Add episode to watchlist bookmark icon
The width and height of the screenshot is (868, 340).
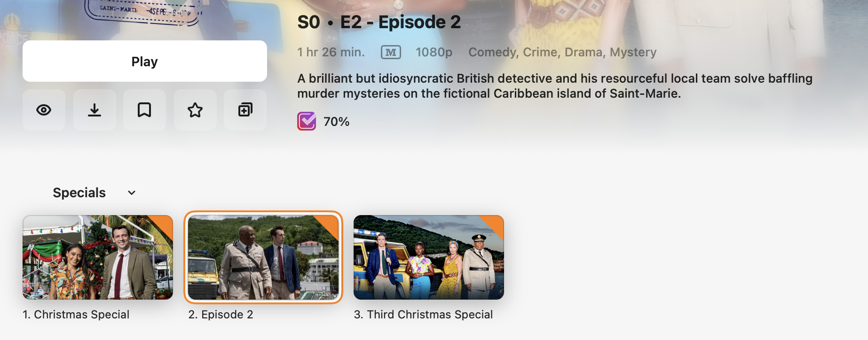point(144,110)
